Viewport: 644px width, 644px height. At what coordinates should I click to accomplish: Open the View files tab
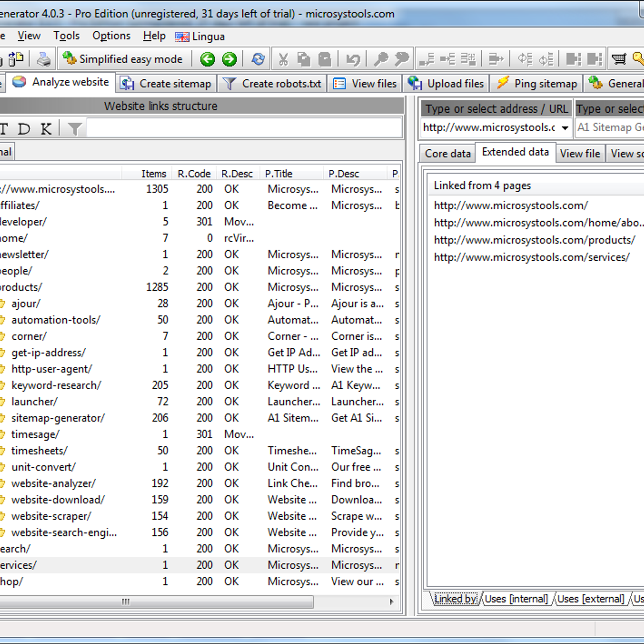pos(365,84)
